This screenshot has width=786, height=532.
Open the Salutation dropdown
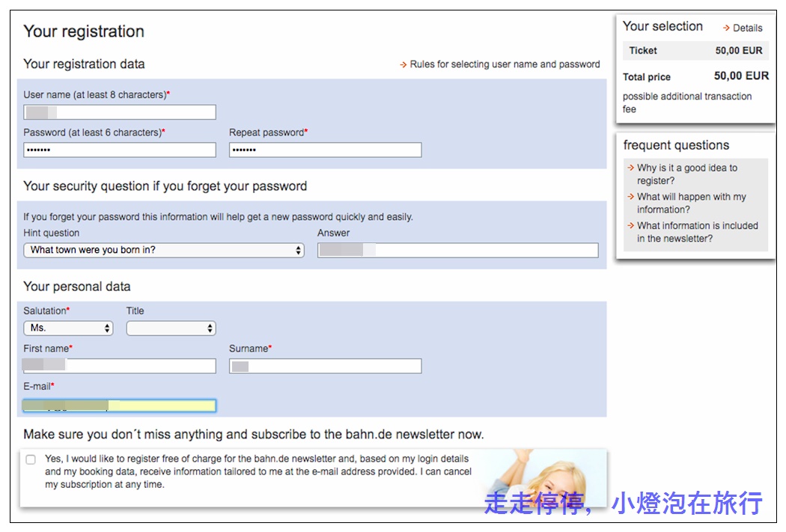(x=68, y=328)
